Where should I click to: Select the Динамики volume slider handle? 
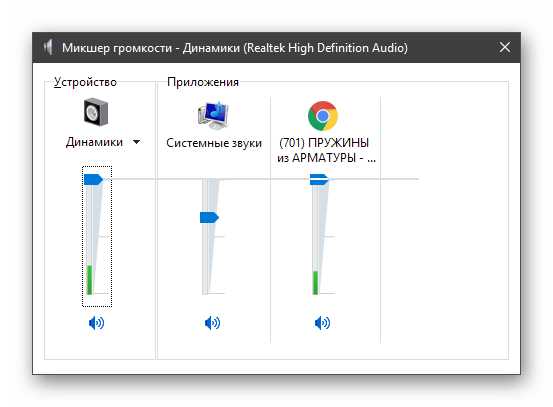[93, 180]
